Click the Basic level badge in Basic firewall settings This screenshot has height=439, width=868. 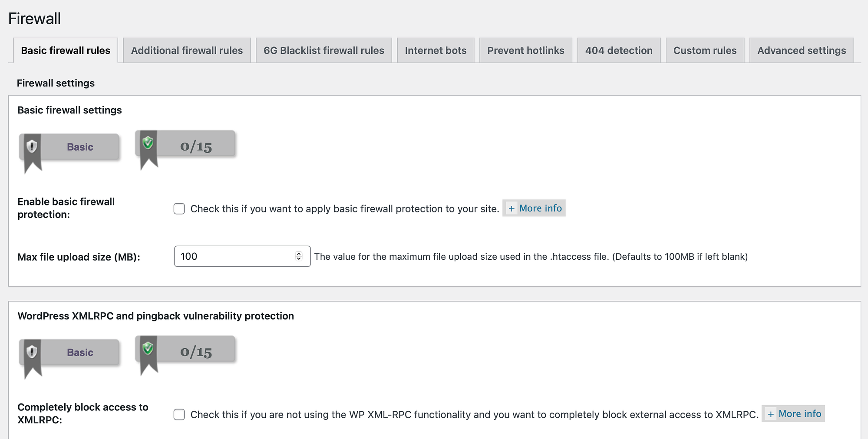pyautogui.click(x=80, y=147)
